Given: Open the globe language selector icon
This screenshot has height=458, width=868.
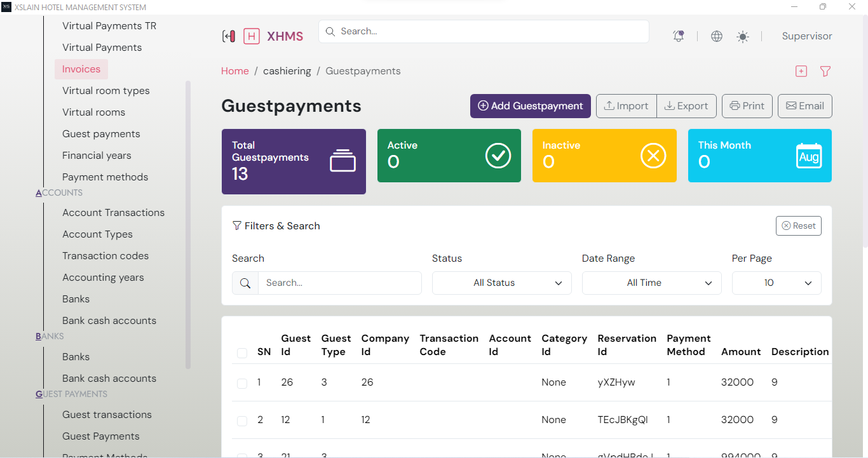Looking at the screenshot, I should click(717, 36).
